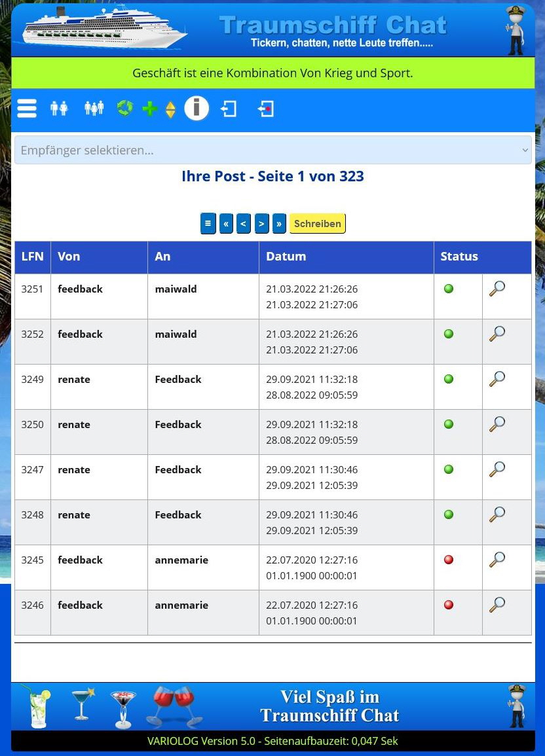Image resolution: width=545 pixels, height=756 pixels.
Task: Click the two-person users icon
Action: tap(58, 108)
